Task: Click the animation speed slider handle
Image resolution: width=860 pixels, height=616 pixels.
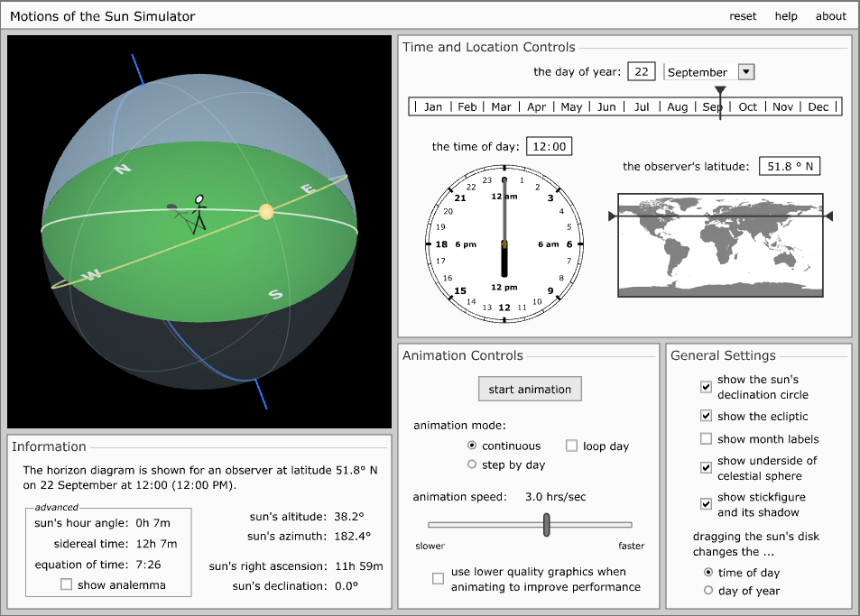Action: pos(546,525)
